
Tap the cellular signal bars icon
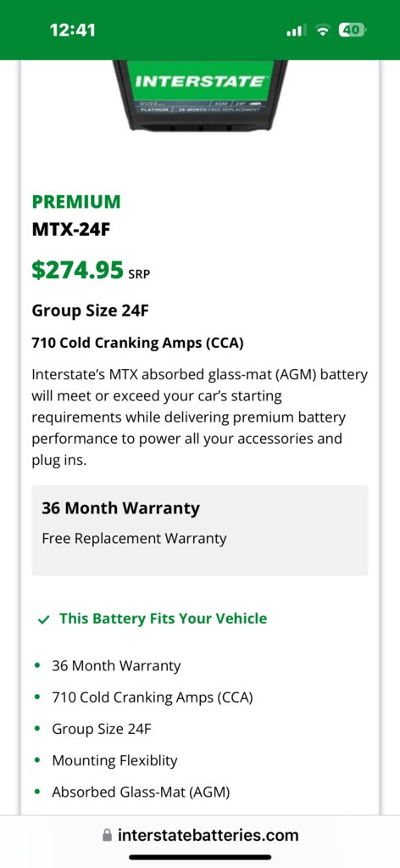[296, 31]
